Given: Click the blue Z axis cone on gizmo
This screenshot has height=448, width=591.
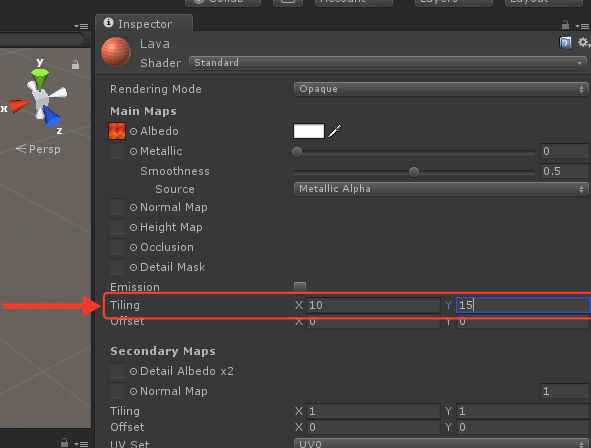Looking at the screenshot, I should tap(52, 116).
